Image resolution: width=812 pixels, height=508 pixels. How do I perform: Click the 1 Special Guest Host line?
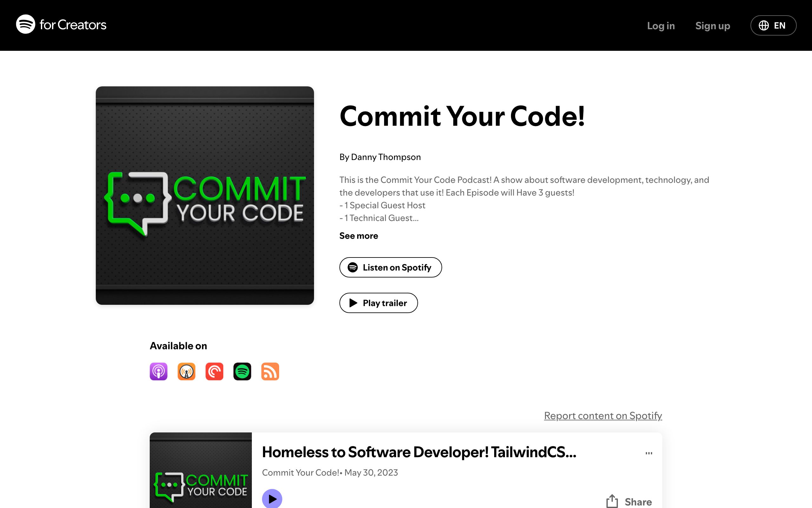coord(382,205)
